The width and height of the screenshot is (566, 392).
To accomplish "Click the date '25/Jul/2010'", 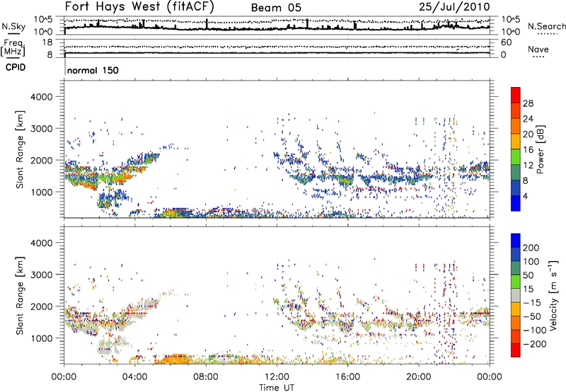I will point(454,7).
